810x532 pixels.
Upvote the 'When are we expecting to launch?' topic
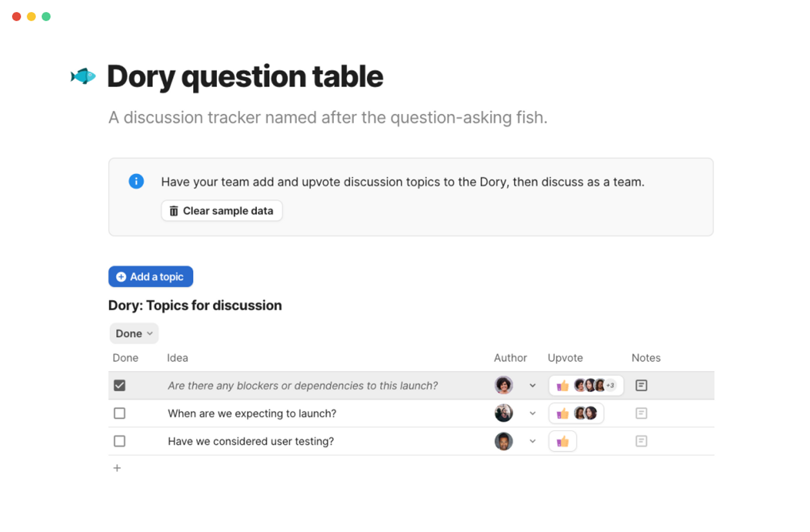tap(562, 413)
